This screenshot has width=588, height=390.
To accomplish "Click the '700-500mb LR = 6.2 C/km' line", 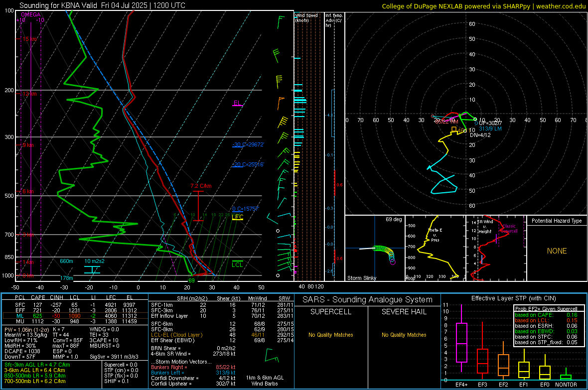I will (35, 381).
